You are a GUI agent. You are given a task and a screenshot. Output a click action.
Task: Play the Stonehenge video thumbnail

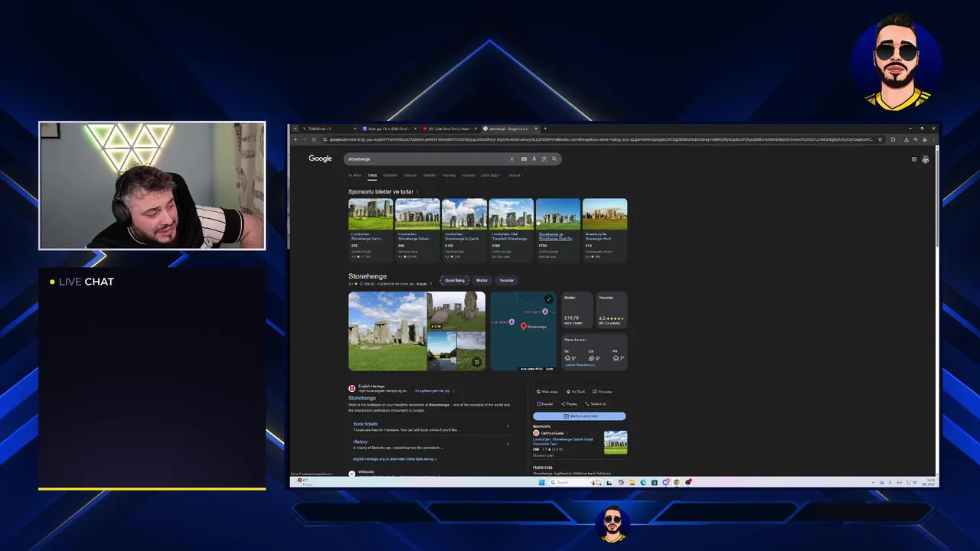coord(456,311)
